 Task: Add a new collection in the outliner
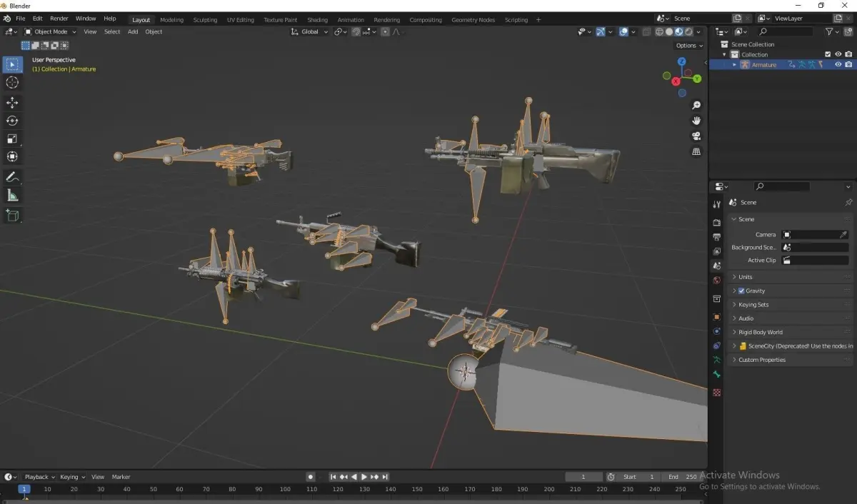coord(848,31)
